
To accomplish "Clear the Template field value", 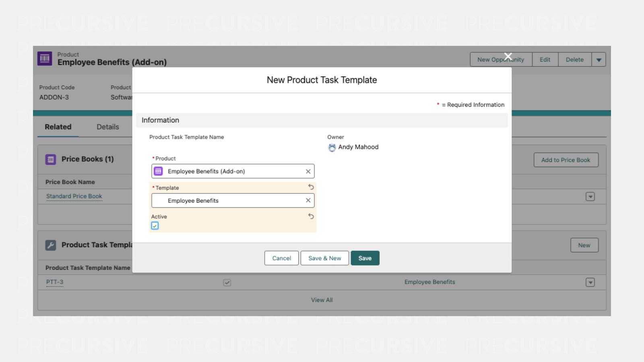I will pos(308,200).
